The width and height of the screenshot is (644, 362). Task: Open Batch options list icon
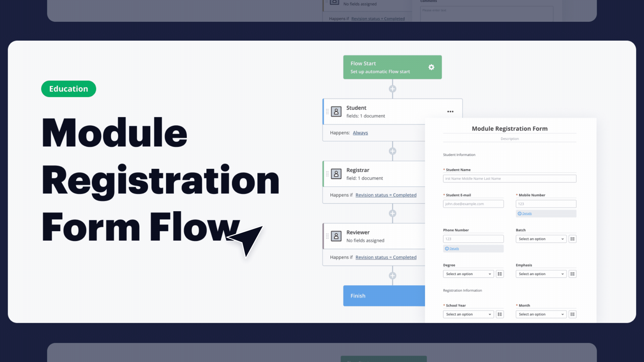pos(573,239)
